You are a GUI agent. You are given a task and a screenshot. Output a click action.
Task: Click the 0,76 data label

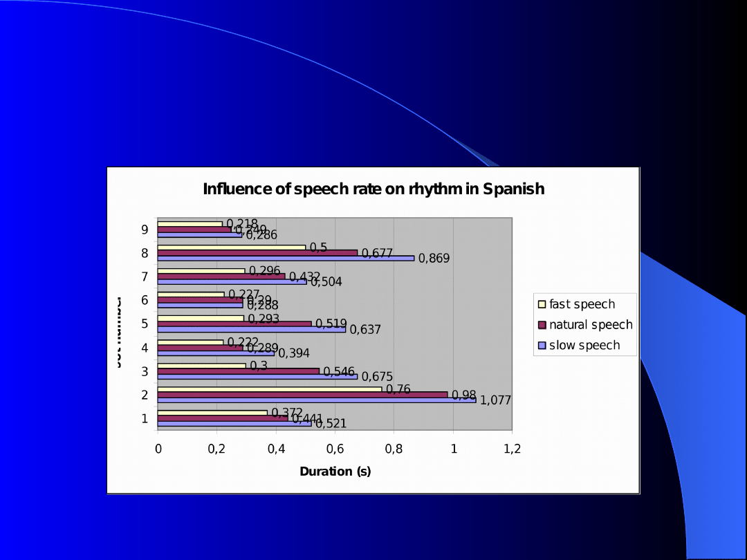pyautogui.click(x=398, y=389)
